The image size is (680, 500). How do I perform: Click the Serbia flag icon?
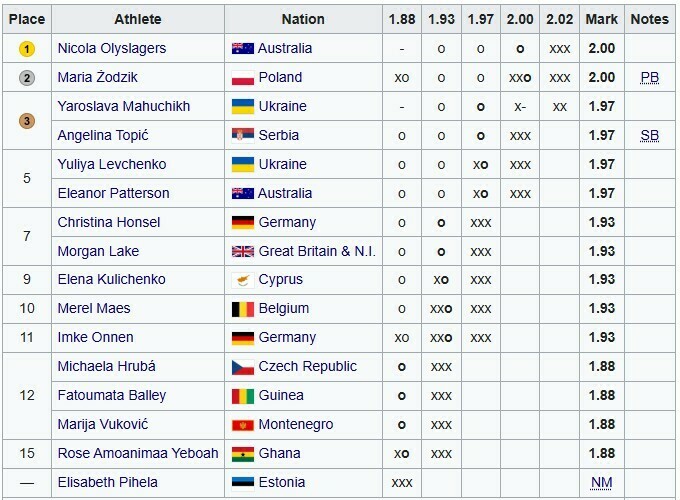242,136
